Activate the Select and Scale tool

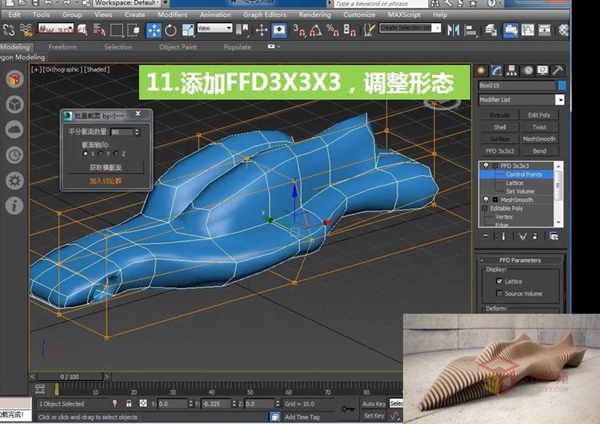(x=188, y=30)
